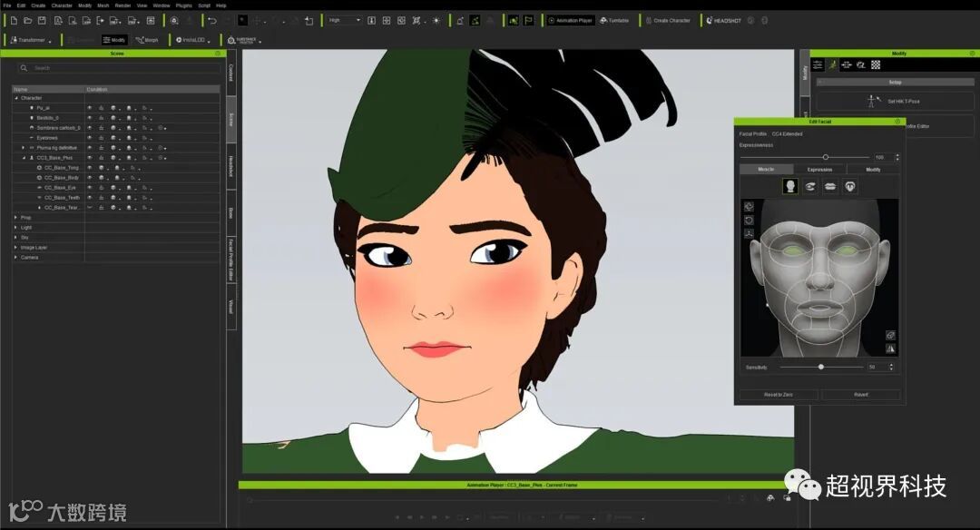Click the New Project icon

click(14, 21)
